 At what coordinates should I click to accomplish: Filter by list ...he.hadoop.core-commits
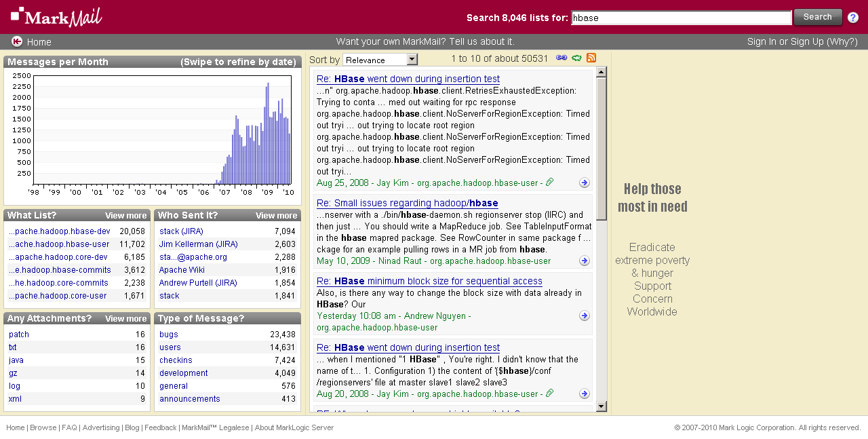58,283
